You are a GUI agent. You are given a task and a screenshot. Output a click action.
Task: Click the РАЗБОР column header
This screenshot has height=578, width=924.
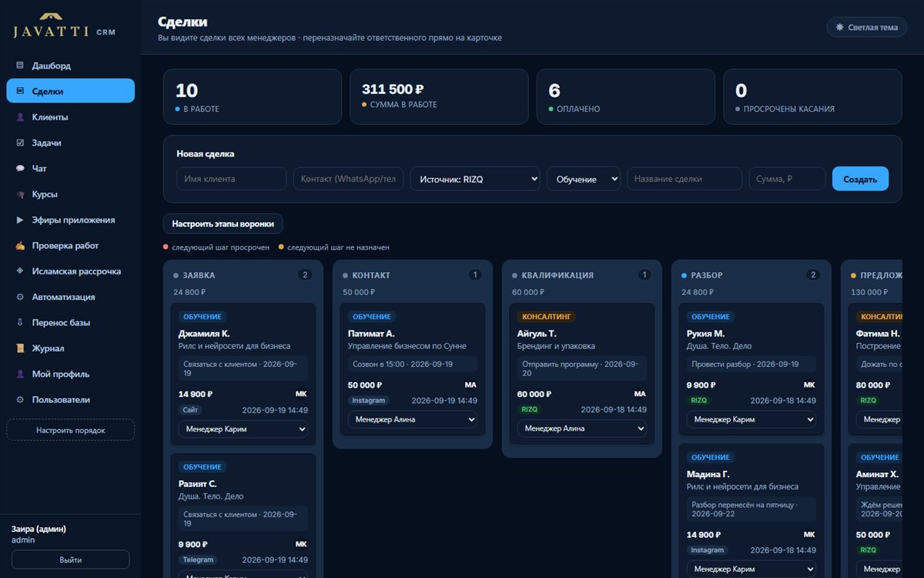[x=707, y=275]
